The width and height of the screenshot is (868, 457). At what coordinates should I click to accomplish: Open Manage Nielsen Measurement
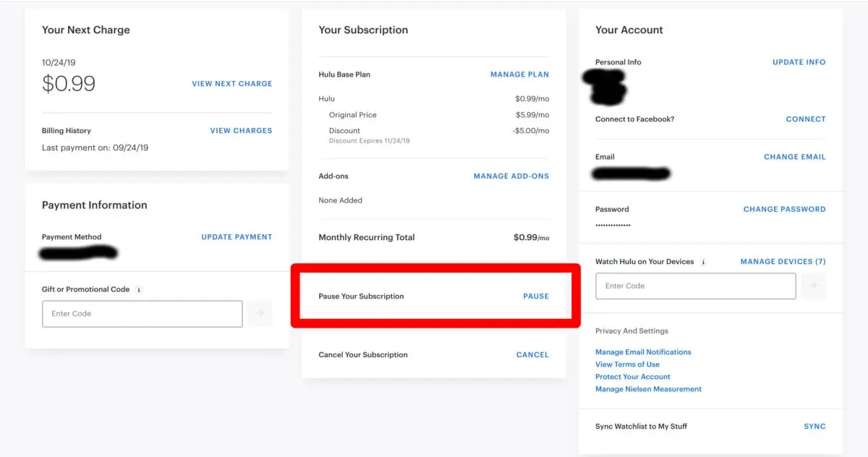click(x=648, y=389)
